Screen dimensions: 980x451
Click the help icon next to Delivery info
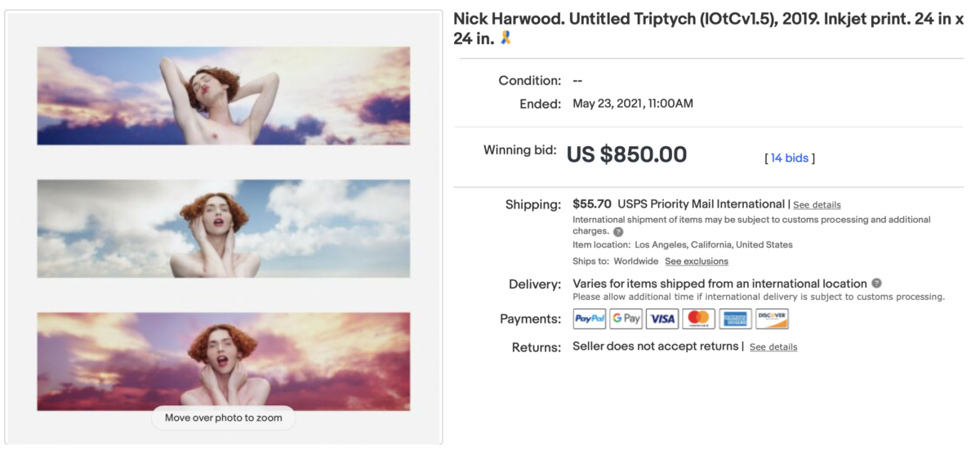click(x=876, y=284)
